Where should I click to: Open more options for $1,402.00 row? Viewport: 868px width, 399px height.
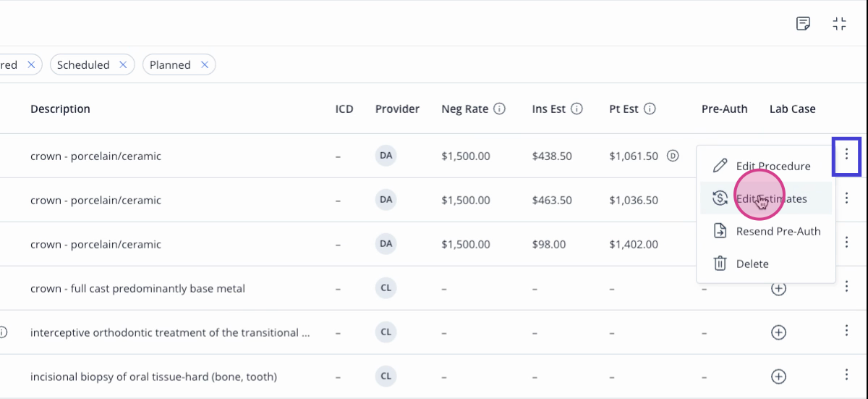(846, 242)
